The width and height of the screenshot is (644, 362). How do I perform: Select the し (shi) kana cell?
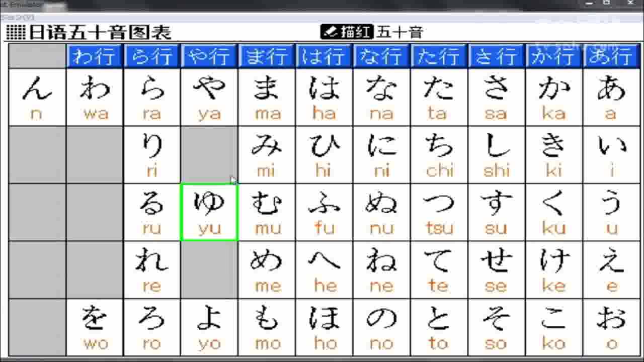coord(497,155)
